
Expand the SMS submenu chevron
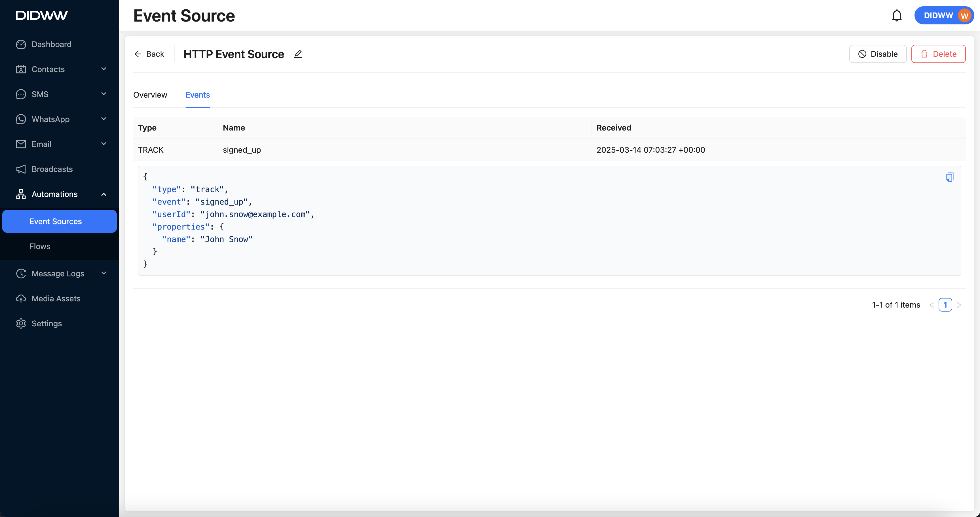pos(104,94)
